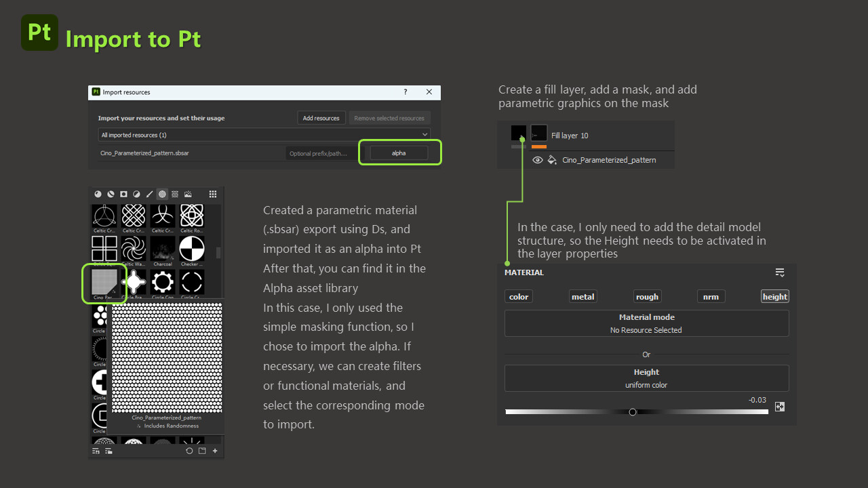868x488 pixels.
Task: Click the show folders list icon
Action: coord(108,451)
